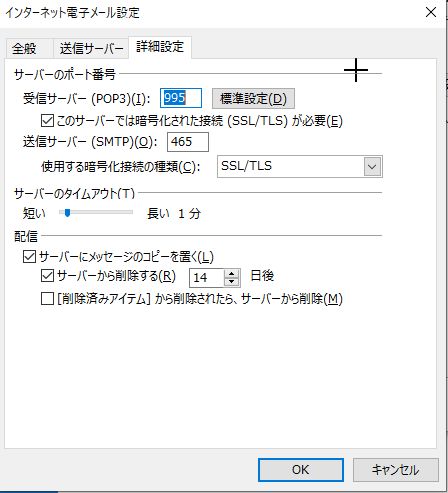Click the SMTP outgoing port field
The image size is (448, 493).
pos(188,142)
